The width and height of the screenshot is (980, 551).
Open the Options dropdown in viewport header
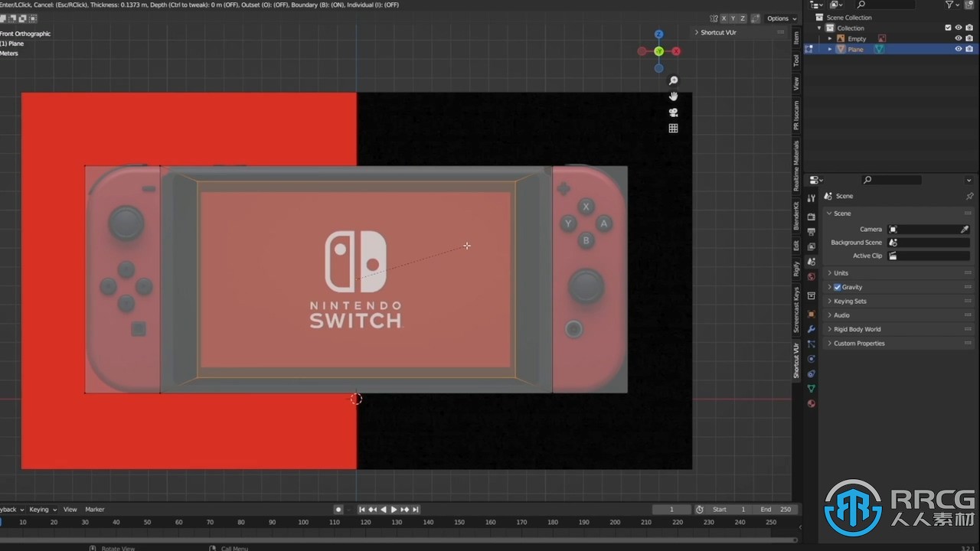pyautogui.click(x=781, y=18)
